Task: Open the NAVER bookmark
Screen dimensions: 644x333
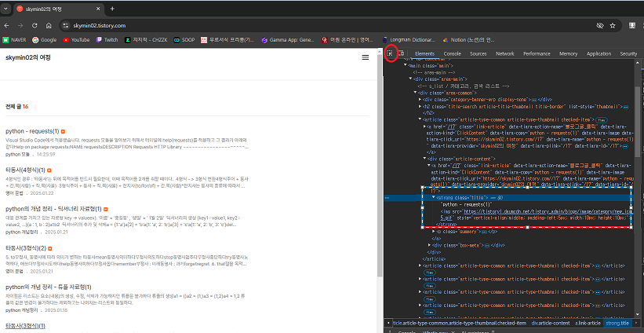Action: pos(14,40)
